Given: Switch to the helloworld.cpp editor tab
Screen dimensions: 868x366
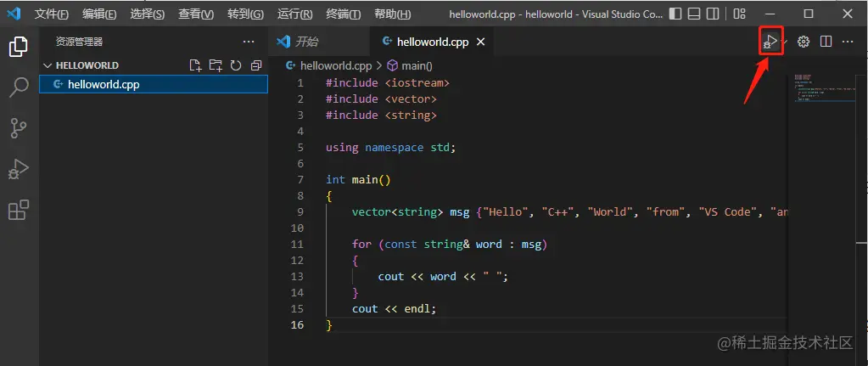Looking at the screenshot, I should 432,42.
